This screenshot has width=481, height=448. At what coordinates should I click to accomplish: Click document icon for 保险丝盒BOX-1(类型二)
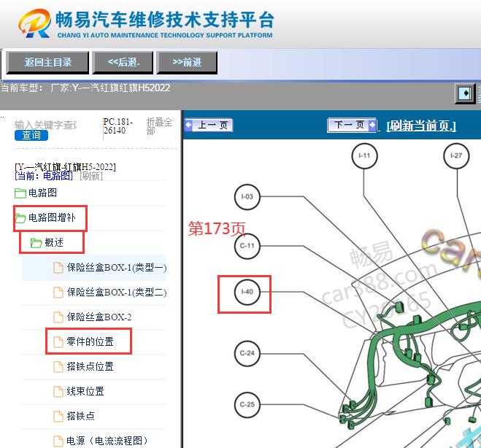click(58, 293)
